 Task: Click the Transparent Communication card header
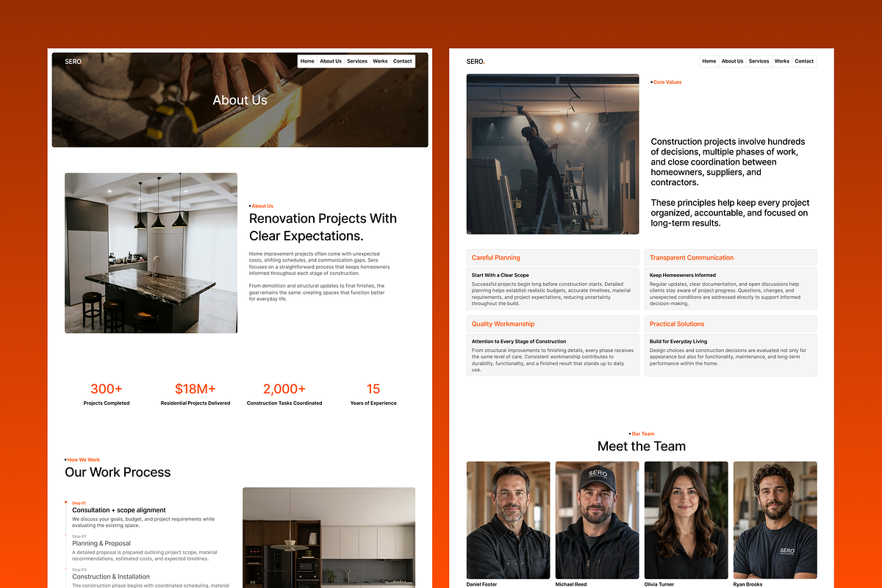click(731, 257)
